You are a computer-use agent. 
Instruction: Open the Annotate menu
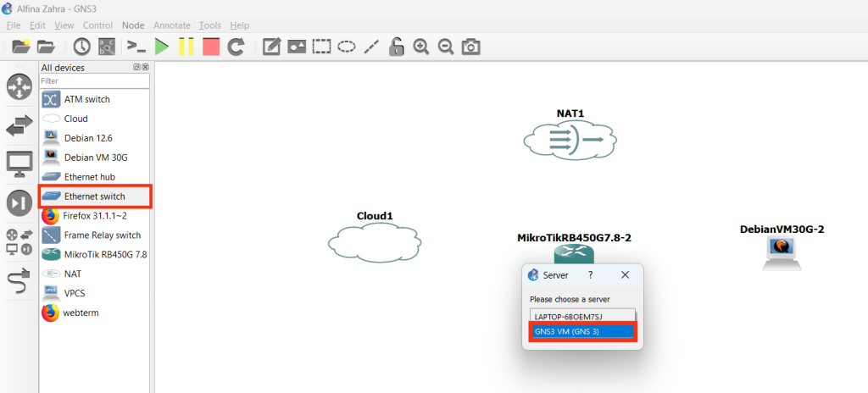(x=172, y=25)
